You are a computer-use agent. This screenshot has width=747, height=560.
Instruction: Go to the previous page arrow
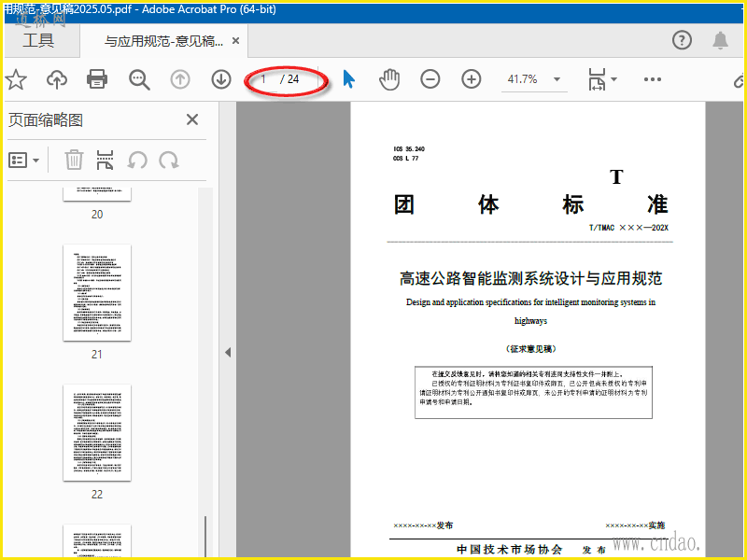coord(180,79)
